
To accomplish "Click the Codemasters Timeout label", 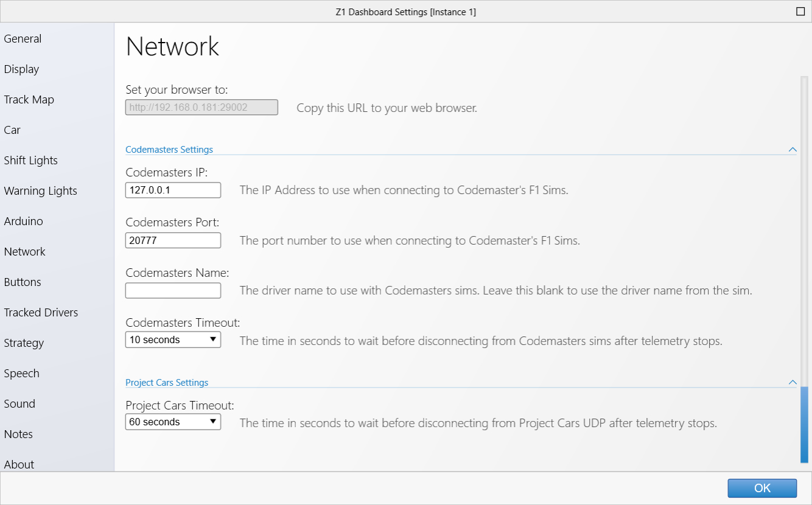I will [183, 323].
